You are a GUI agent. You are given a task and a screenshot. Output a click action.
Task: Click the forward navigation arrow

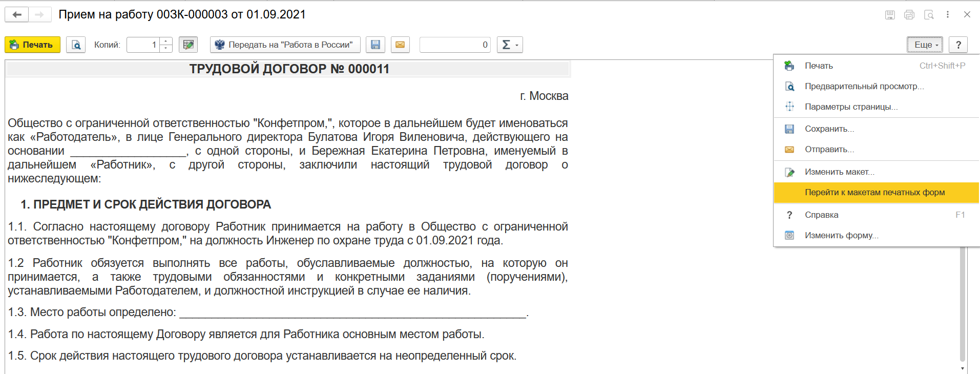(x=39, y=14)
